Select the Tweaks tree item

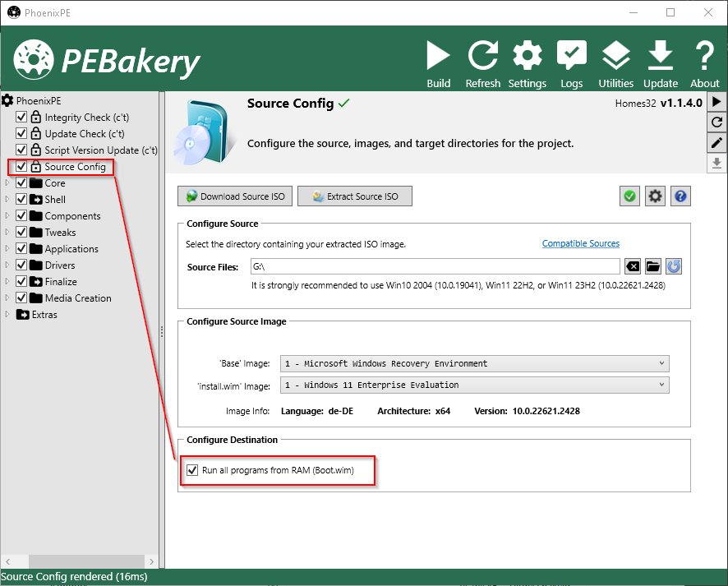click(x=60, y=232)
